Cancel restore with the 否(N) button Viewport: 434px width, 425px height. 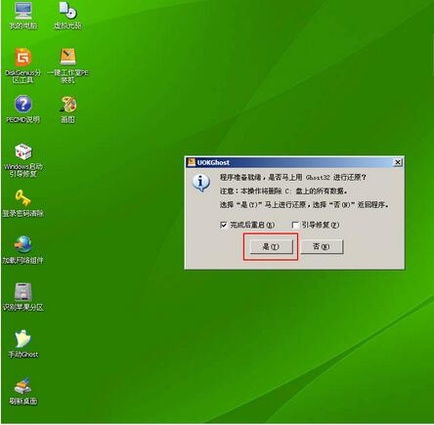(322, 247)
